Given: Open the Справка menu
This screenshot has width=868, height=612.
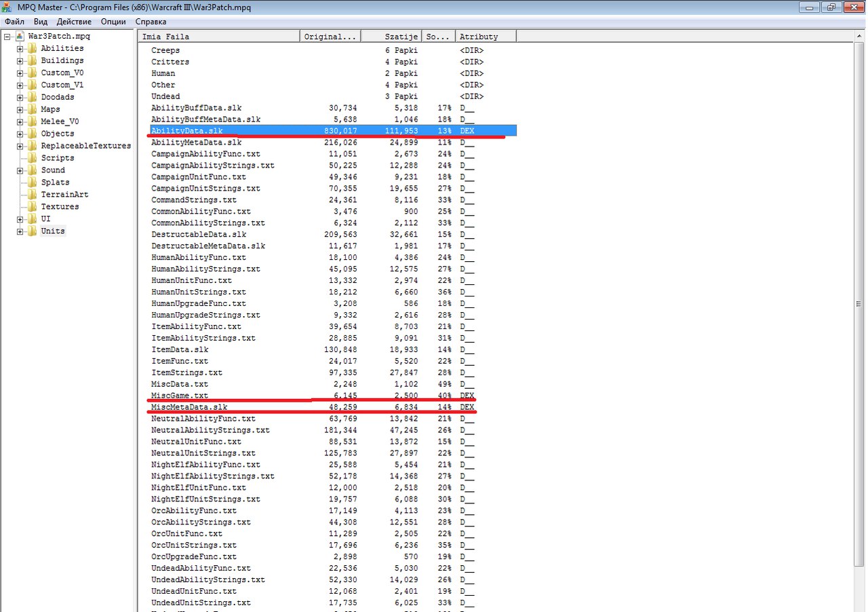Looking at the screenshot, I should coord(151,22).
